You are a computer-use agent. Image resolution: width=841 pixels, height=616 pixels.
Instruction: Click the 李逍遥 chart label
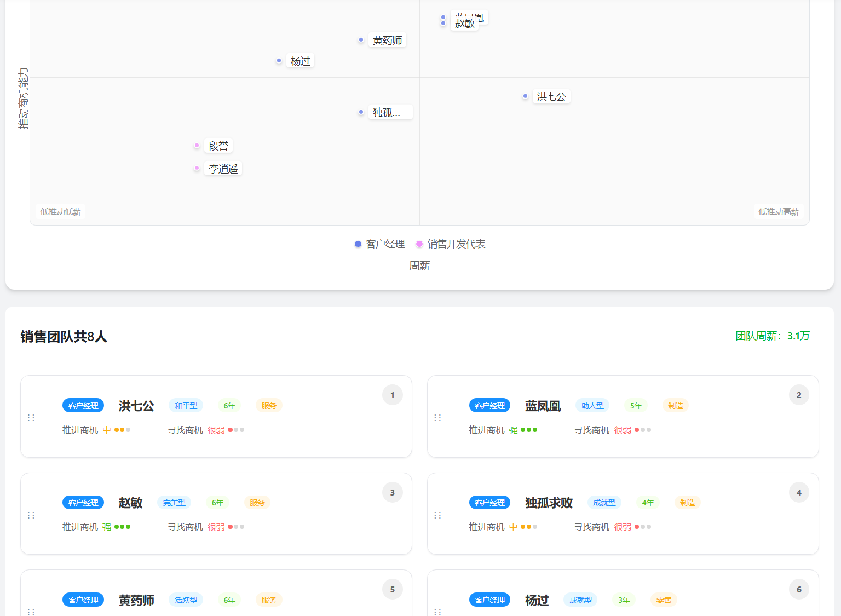coord(223,169)
